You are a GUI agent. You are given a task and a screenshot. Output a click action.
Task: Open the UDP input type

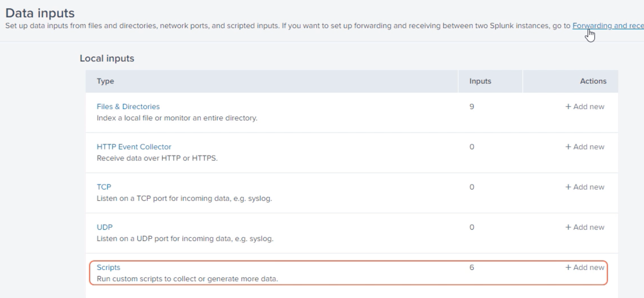pyautogui.click(x=105, y=227)
